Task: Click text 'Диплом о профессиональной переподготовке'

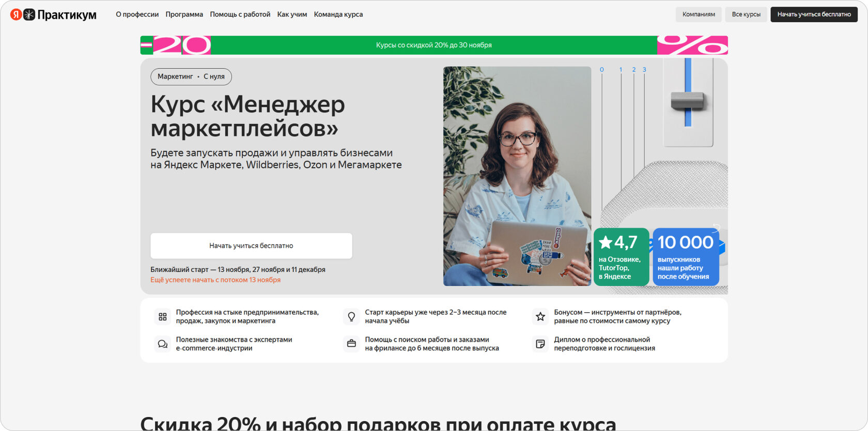Action: point(605,344)
